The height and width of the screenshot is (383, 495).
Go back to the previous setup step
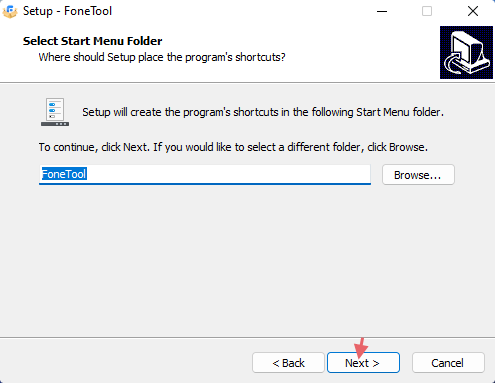point(288,363)
